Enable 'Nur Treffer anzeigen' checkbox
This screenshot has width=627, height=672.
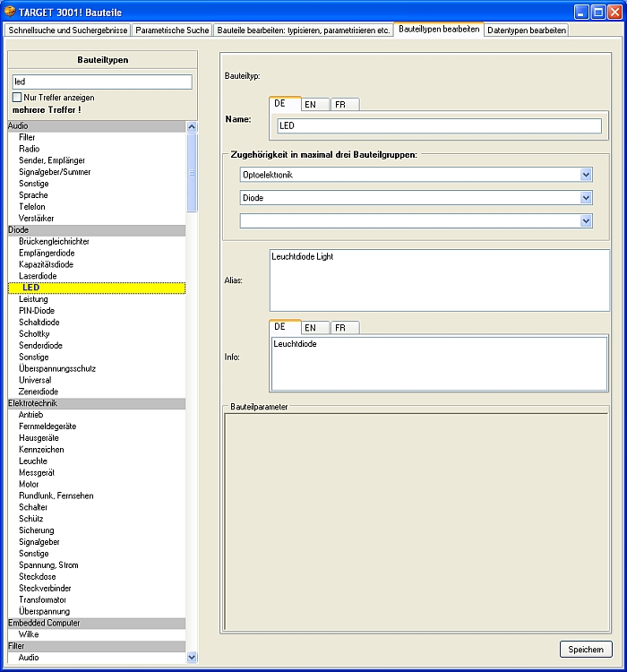[17, 97]
